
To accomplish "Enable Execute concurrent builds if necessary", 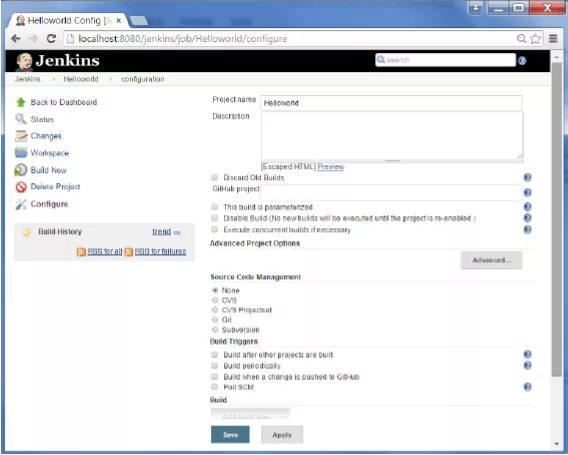I will pos(214,229).
